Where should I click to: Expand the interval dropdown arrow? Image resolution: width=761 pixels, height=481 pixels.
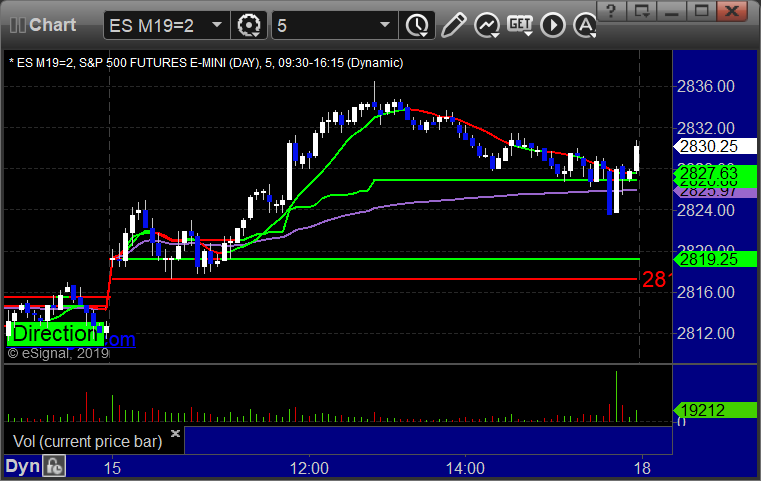pos(384,25)
